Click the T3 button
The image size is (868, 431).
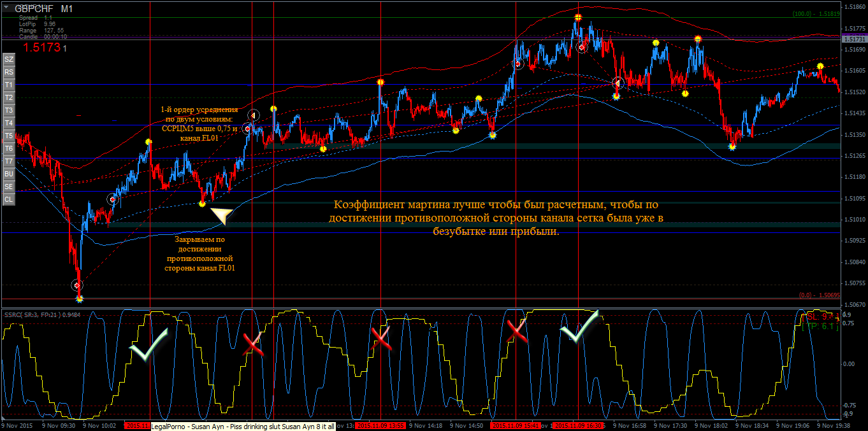tap(9, 110)
